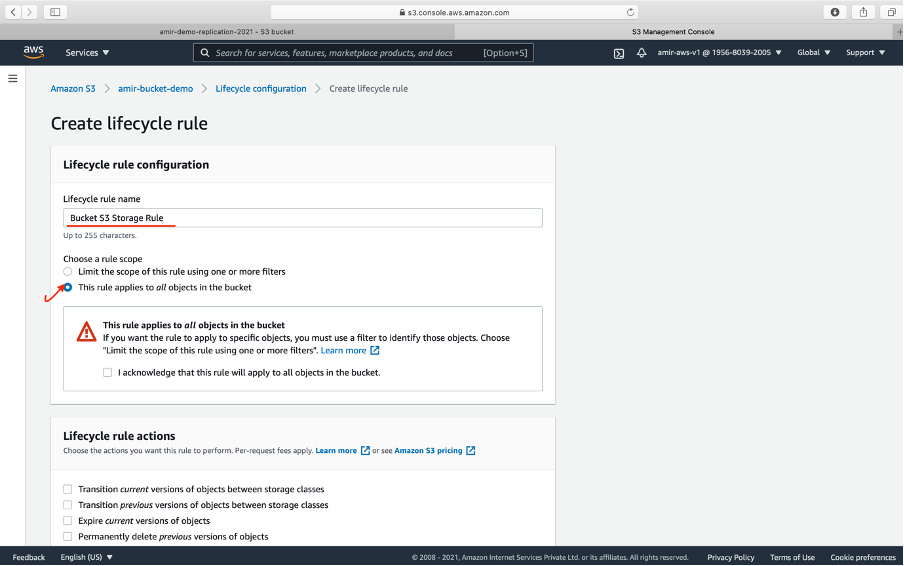
Task: Toggle the Safari sidebar icon
Action: 55,12
